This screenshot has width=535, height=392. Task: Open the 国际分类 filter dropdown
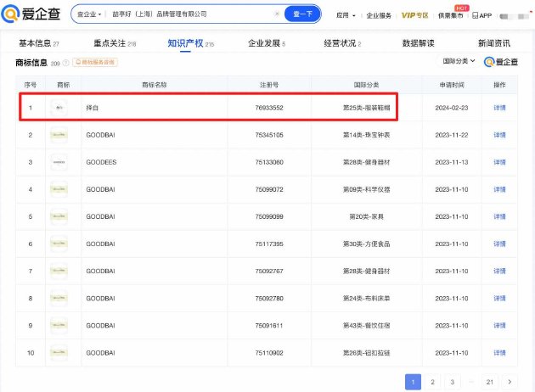[x=459, y=61]
